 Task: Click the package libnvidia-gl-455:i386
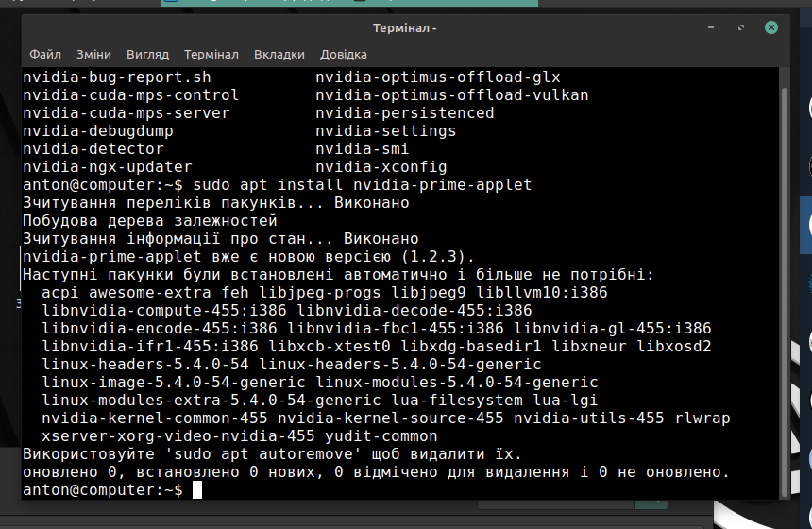coord(613,329)
